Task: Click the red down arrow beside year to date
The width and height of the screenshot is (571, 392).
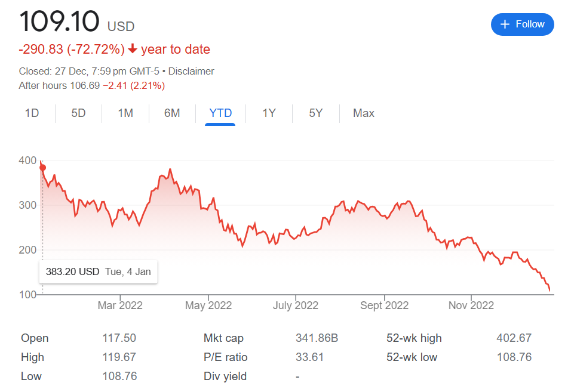Action: [x=133, y=49]
